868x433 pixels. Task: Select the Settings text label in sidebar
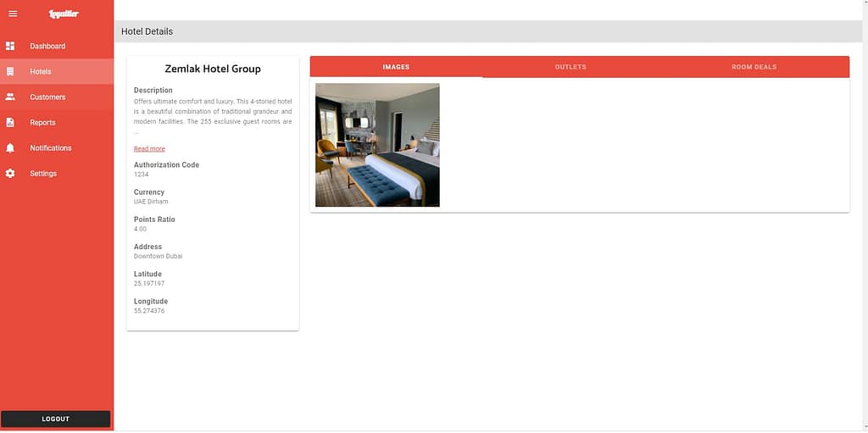tap(43, 173)
